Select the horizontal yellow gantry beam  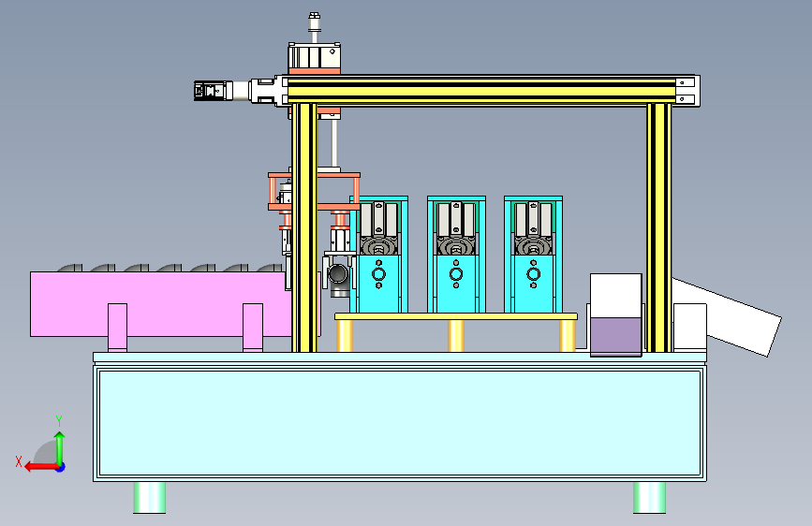(x=481, y=91)
